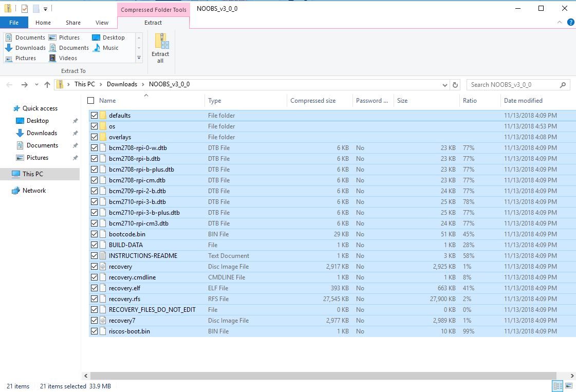Sort by Compressed size column header
Viewport: 576px width, 392px height.
click(x=320, y=100)
